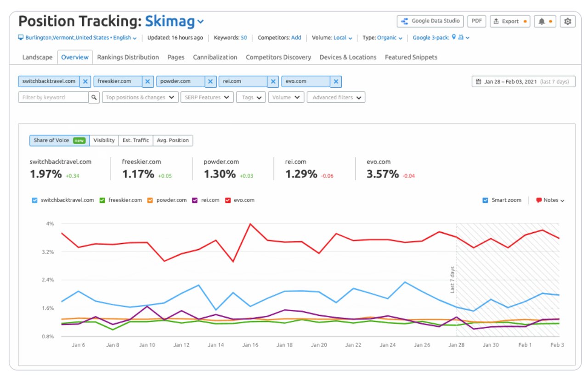The image size is (588, 381).
Task: Toggle Smart zoom on the chart
Action: [485, 200]
